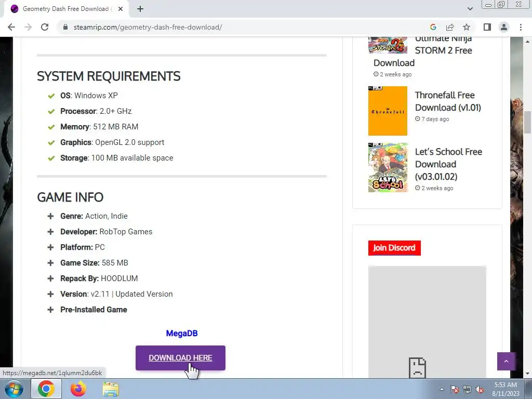Click 'Developer: RobTop Games' text
Viewport: 532px width, 399px height.
tap(106, 232)
